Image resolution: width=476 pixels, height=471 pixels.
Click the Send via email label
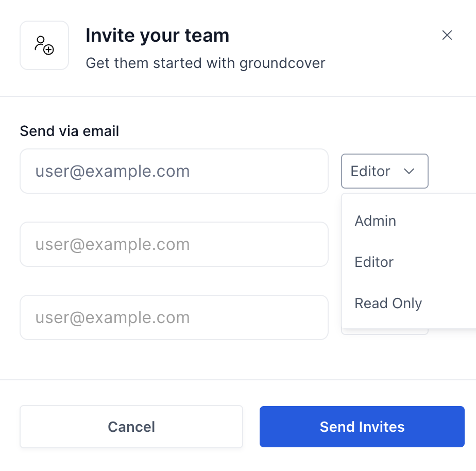(70, 131)
